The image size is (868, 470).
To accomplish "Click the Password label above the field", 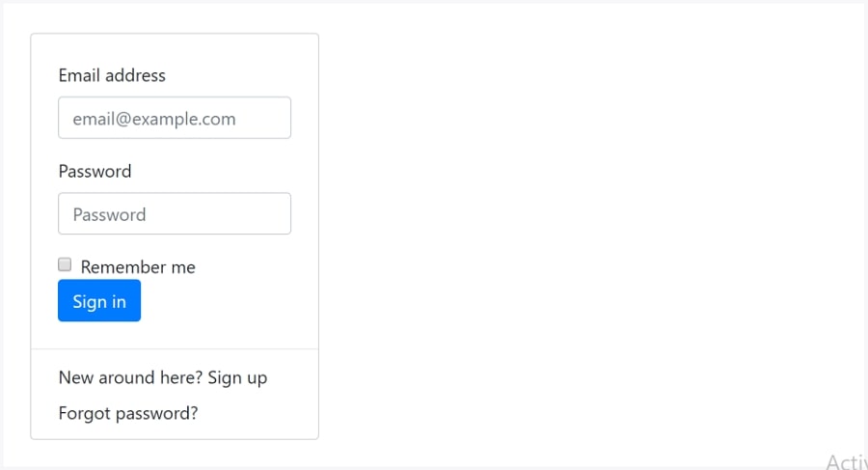I will click(x=95, y=172).
